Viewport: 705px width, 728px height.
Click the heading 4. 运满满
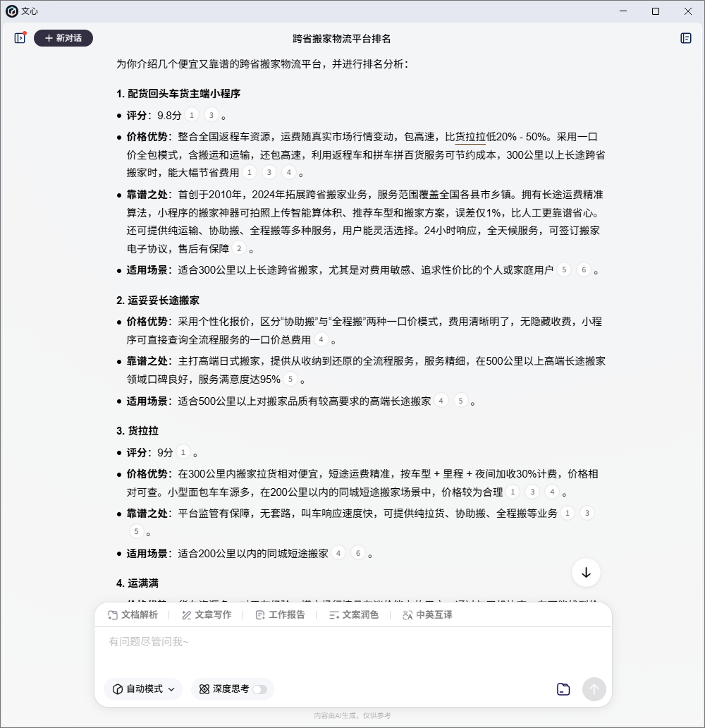pos(137,583)
